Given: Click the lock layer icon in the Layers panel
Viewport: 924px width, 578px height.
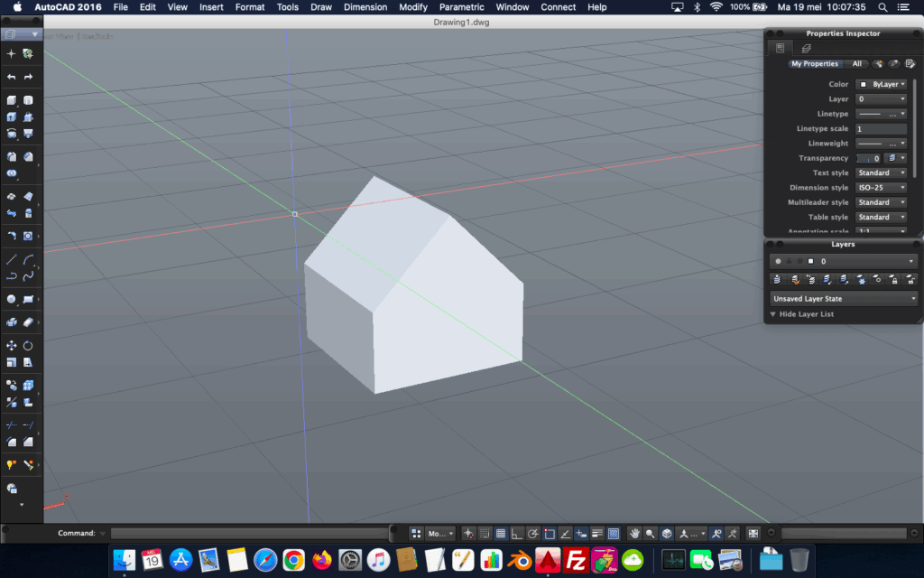Looking at the screenshot, I should [x=894, y=278].
